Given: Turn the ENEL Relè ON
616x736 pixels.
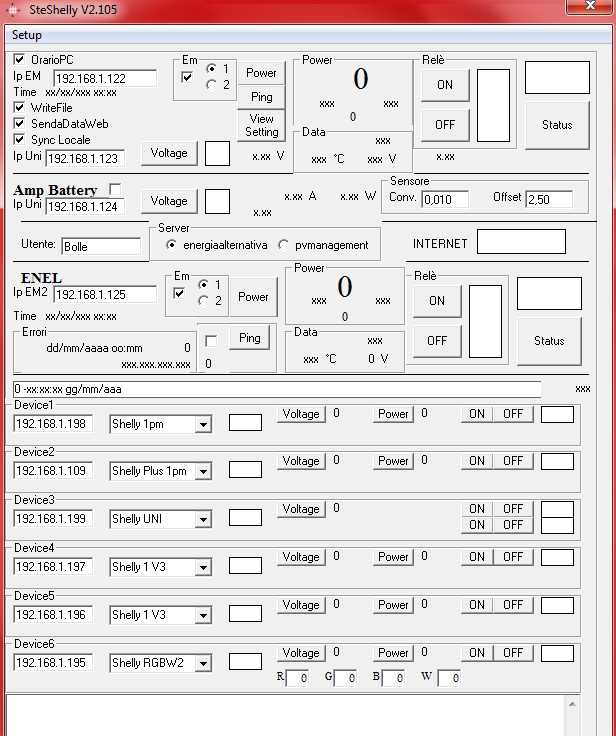Looking at the screenshot, I should pos(437,300).
